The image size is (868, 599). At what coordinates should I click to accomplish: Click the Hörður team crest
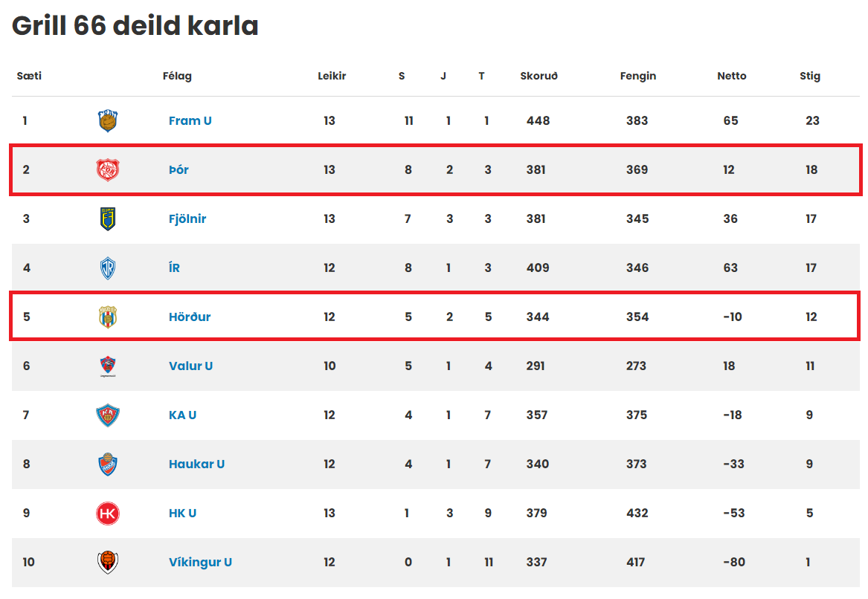click(108, 317)
